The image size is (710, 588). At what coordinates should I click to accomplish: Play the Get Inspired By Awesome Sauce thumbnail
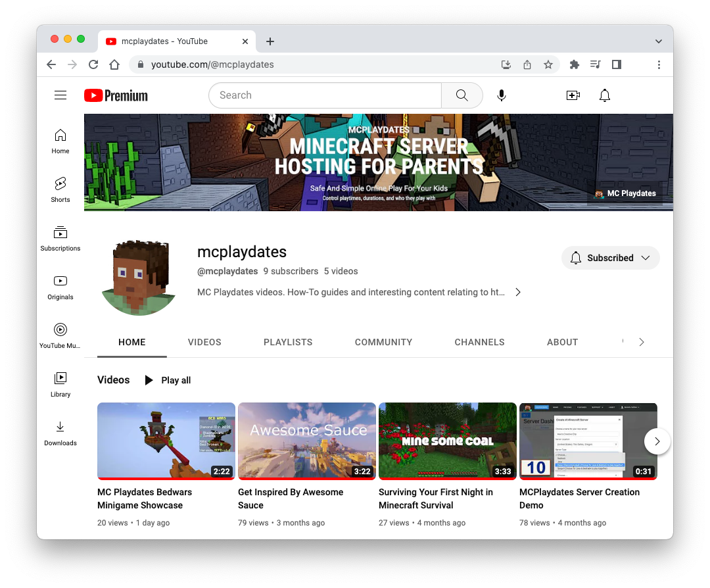[x=306, y=441]
